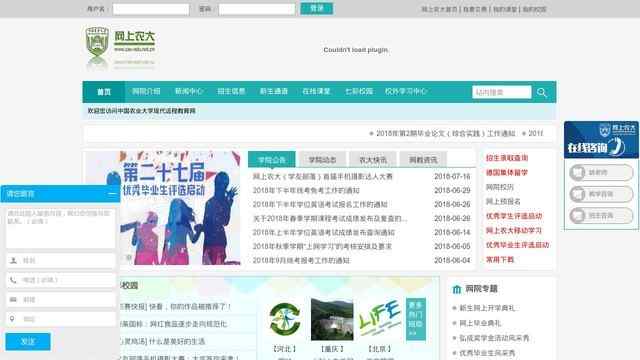Click the phone number field in form
Image resolution: width=640 pixels, height=360 pixels.
(x=61, y=280)
